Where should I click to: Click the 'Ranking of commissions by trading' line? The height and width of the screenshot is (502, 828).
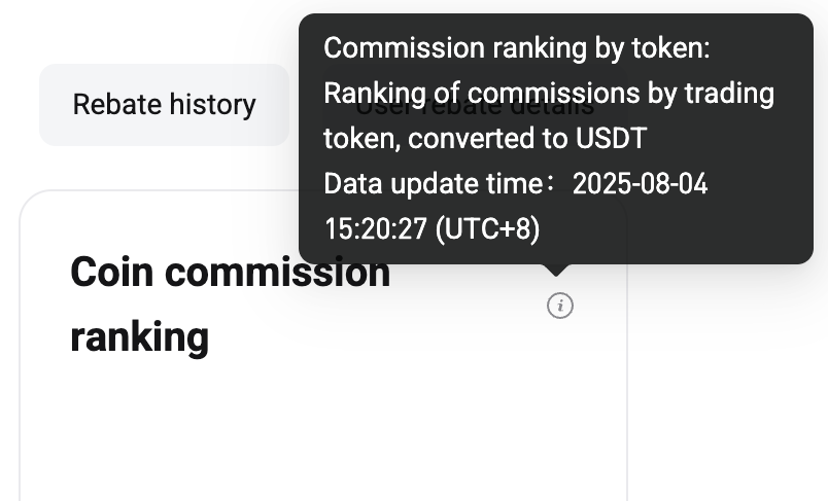click(549, 93)
